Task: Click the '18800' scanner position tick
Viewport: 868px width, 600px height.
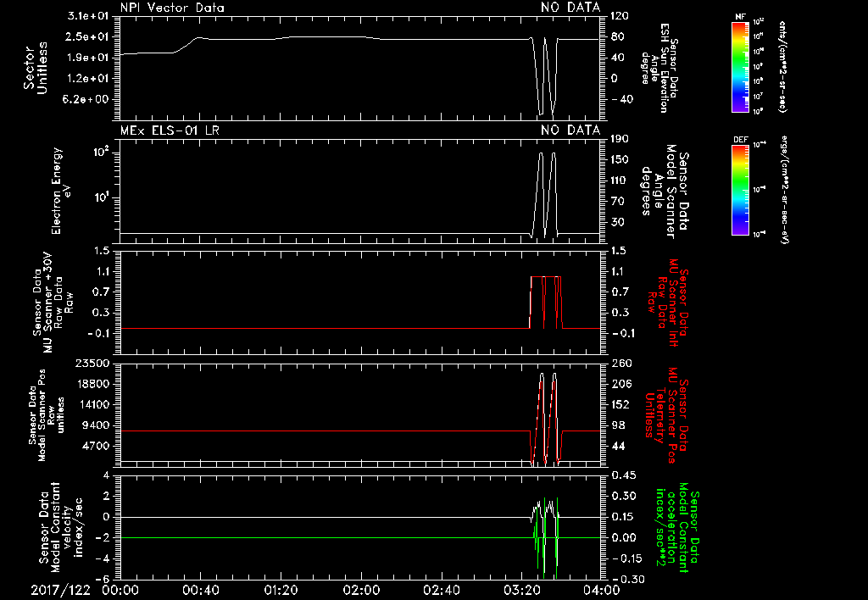Action: (92, 384)
